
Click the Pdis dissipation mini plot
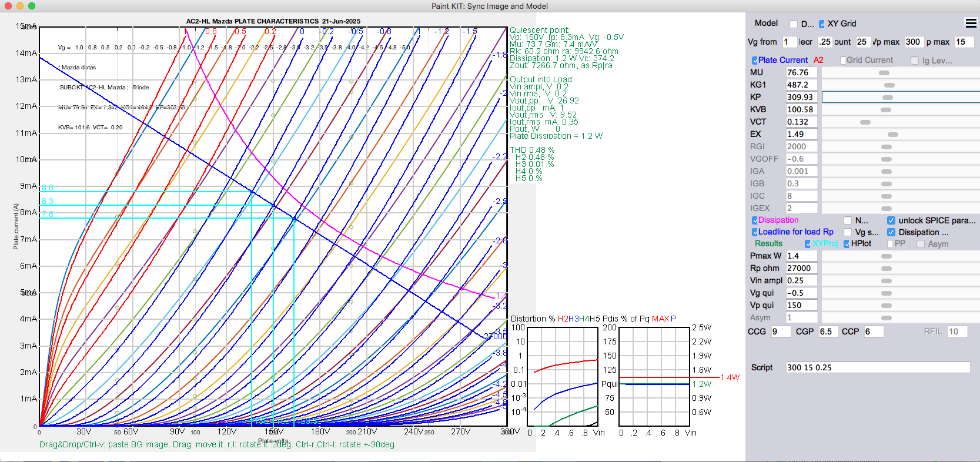click(x=654, y=377)
